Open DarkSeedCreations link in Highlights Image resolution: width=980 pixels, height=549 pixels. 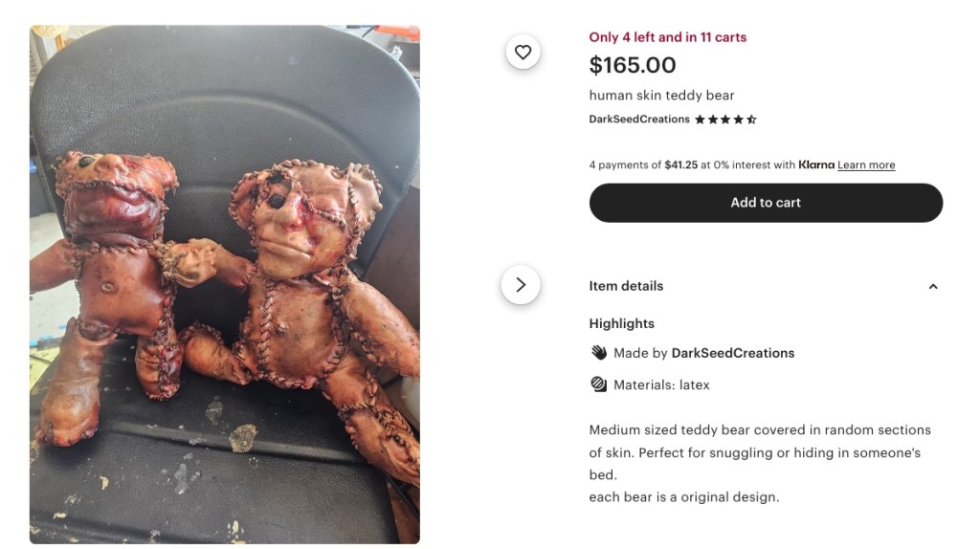click(x=732, y=353)
